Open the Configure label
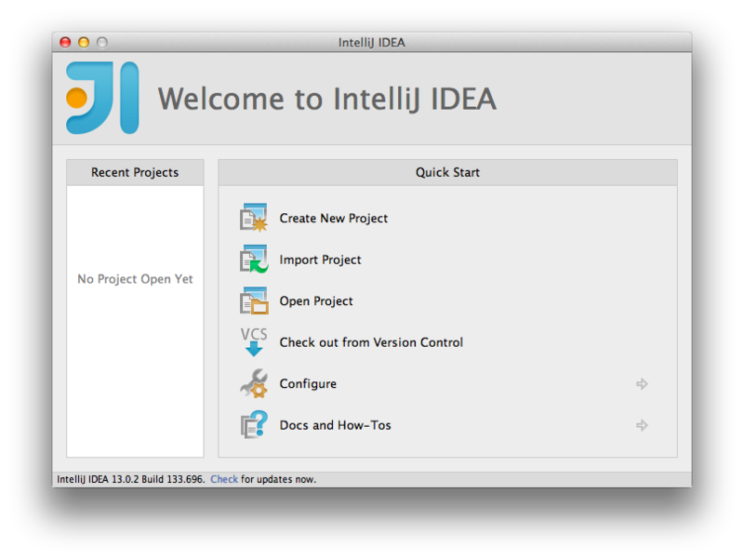 click(x=308, y=383)
